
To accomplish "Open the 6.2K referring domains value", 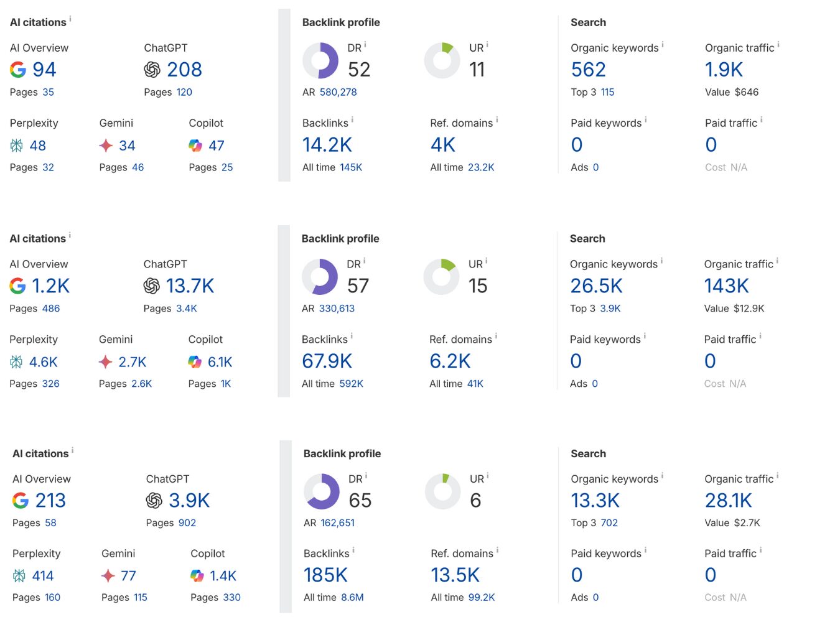I will pos(450,361).
